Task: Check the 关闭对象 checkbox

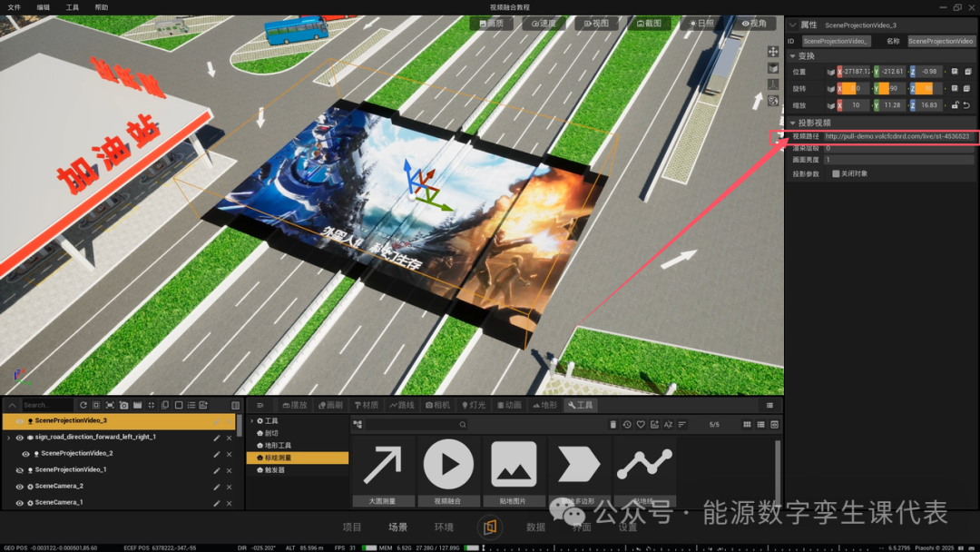Action: tap(836, 173)
